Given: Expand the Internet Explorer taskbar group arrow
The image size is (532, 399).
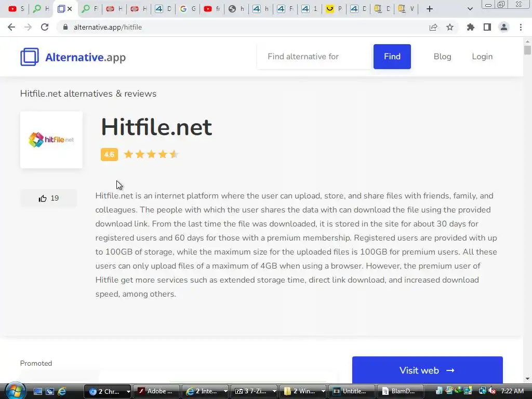Looking at the screenshot, I should 225,391.
